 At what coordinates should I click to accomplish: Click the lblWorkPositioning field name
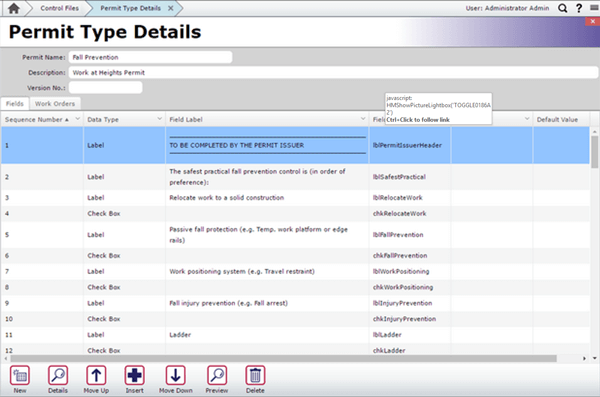(x=401, y=271)
